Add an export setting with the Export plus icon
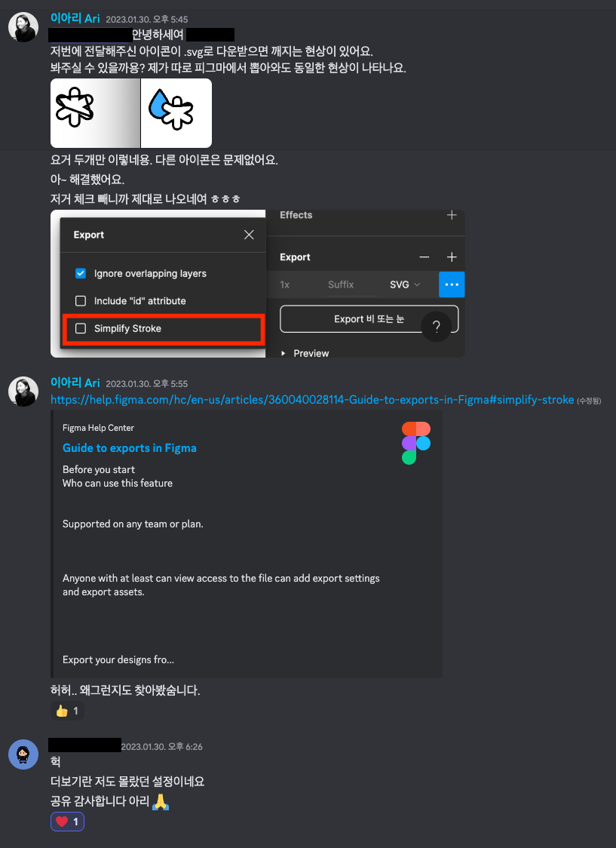 click(x=452, y=257)
